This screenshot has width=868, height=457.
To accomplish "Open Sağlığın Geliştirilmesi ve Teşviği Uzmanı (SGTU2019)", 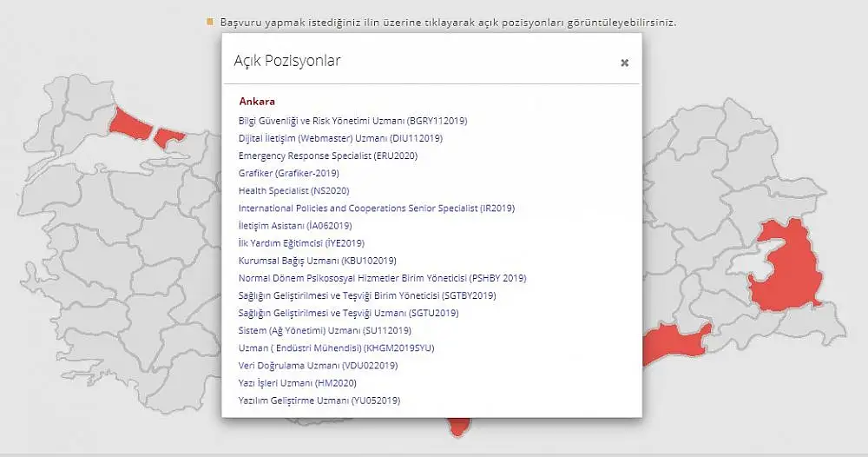I will point(348,313).
